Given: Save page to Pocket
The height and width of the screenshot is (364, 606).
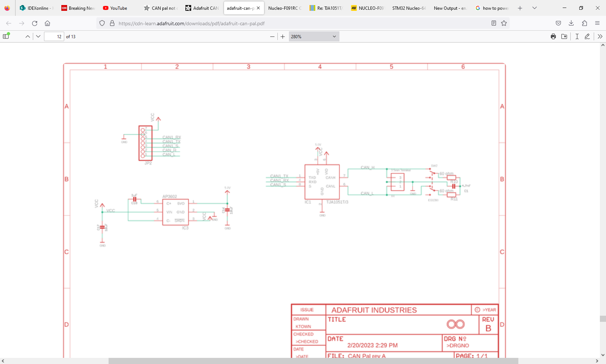Looking at the screenshot, I should tap(558, 23).
